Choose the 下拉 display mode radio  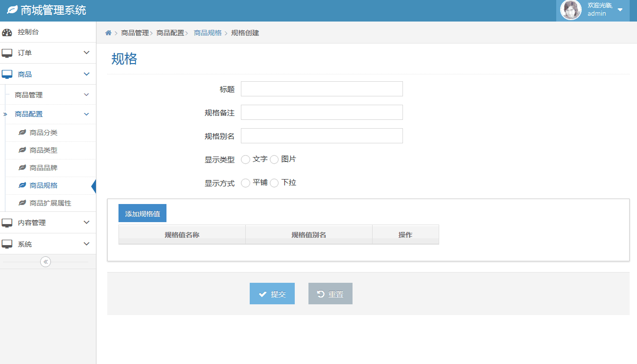(x=274, y=183)
